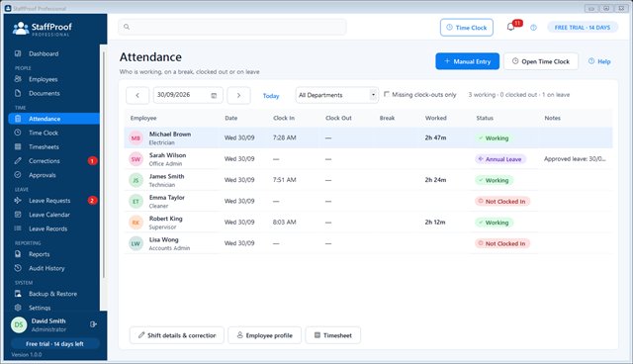Click the 2h 47m worked value
Viewport: 633px width, 364px height.
point(435,137)
